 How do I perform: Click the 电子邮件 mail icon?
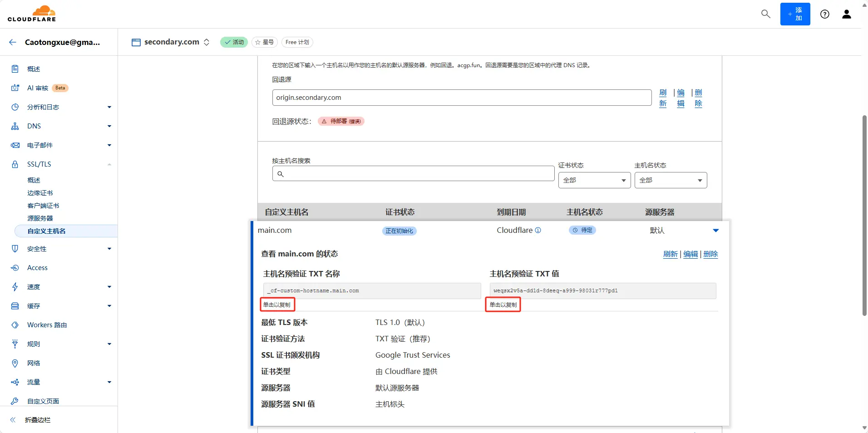click(x=15, y=145)
